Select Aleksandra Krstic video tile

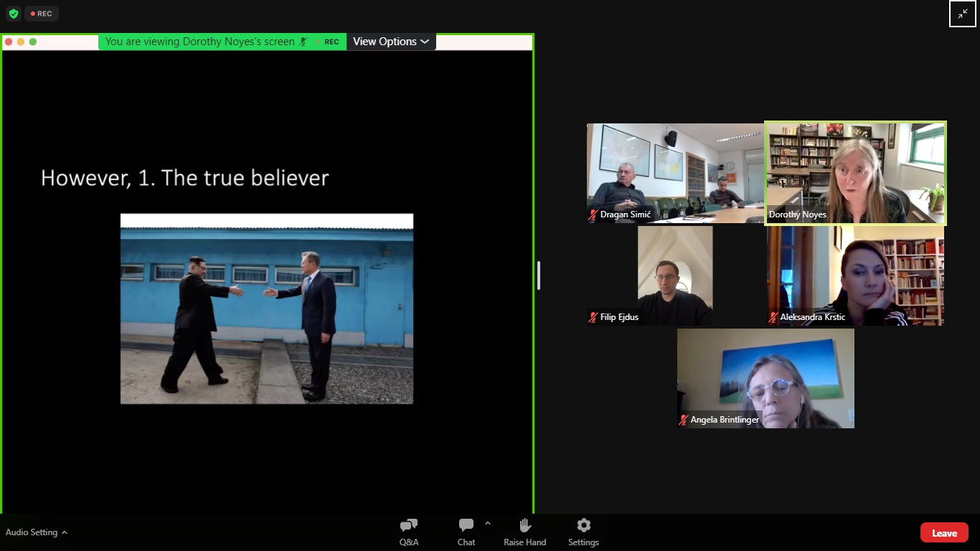pyautogui.click(x=855, y=275)
